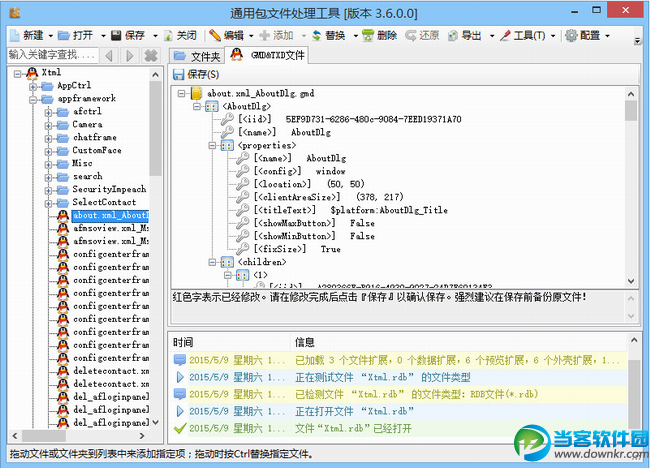Open the 编辑 dropdown arrow
The image size is (650, 468).
coord(251,36)
